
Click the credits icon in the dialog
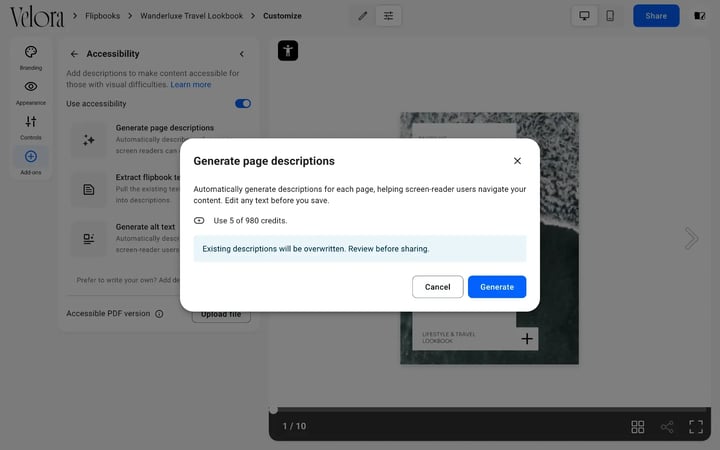click(x=199, y=220)
